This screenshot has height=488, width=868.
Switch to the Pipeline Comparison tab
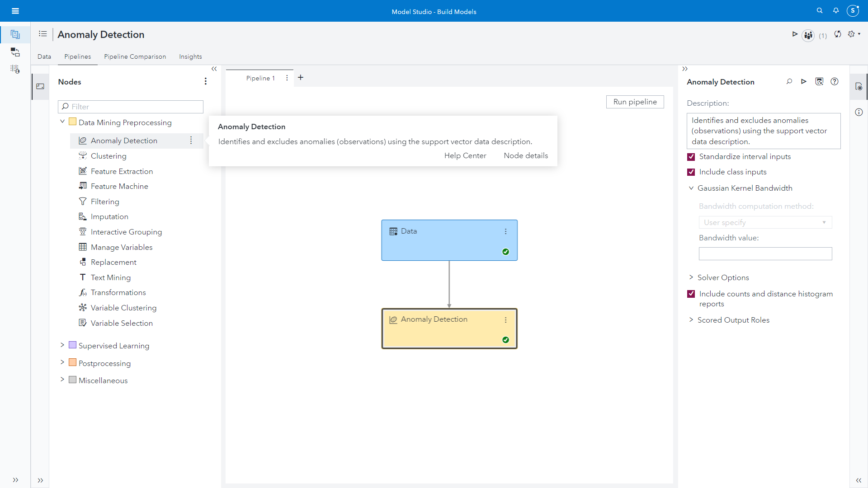(x=135, y=56)
